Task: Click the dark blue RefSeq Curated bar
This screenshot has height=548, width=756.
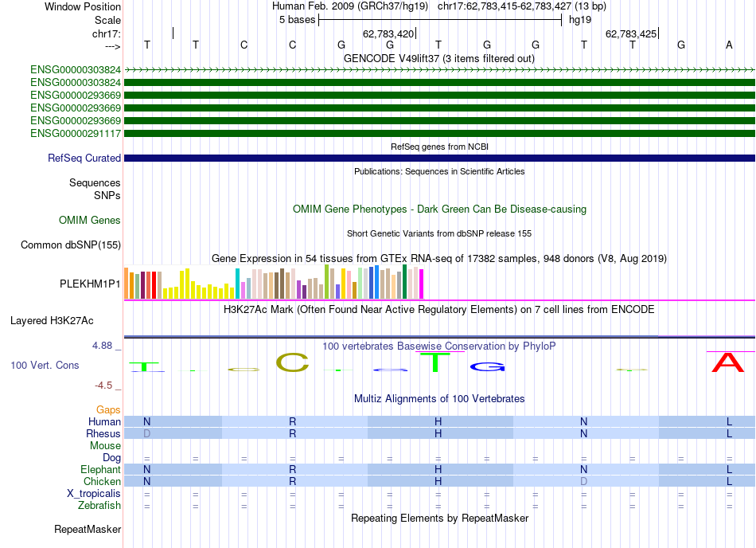Action: tap(439, 158)
